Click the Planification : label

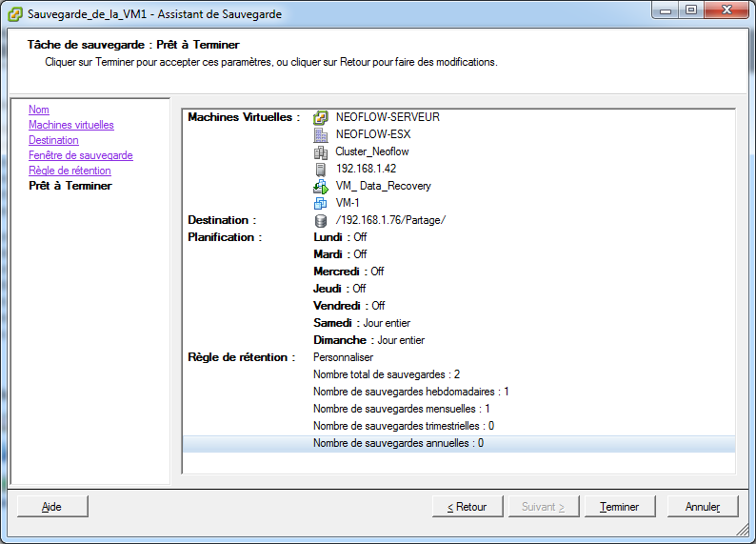(x=225, y=237)
